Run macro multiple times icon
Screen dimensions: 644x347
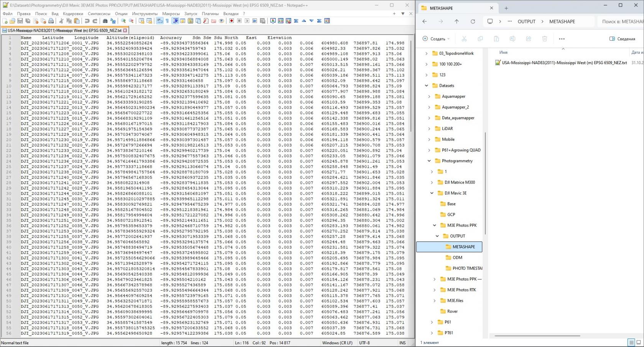pyautogui.click(x=255, y=21)
